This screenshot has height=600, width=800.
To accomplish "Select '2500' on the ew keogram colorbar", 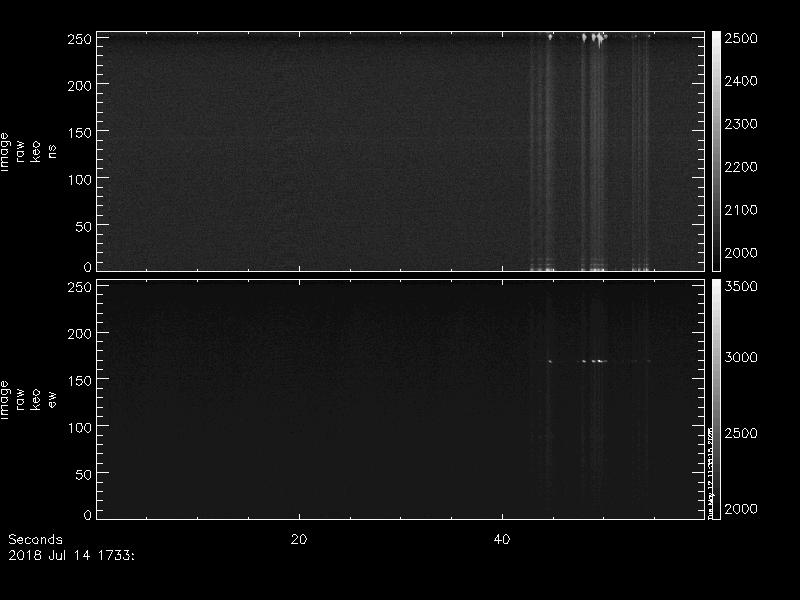I will [x=741, y=433].
